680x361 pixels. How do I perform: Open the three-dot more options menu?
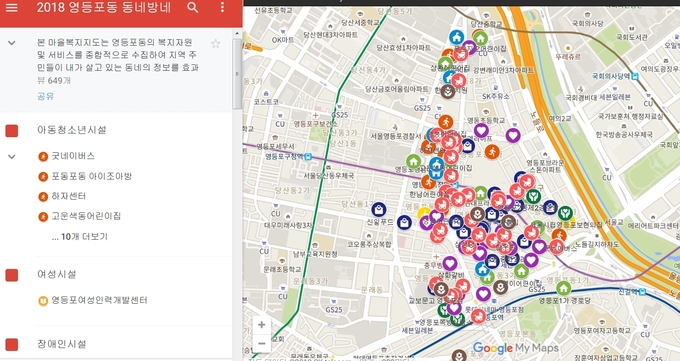(x=222, y=7)
